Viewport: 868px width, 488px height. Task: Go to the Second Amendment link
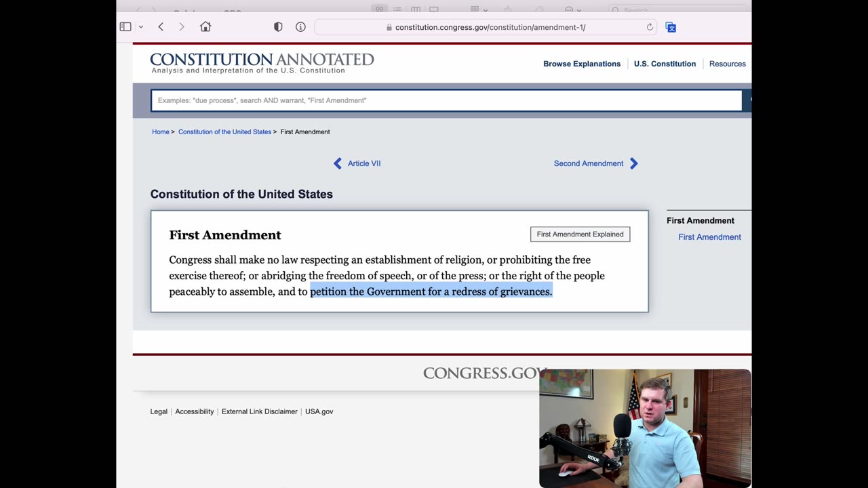589,163
